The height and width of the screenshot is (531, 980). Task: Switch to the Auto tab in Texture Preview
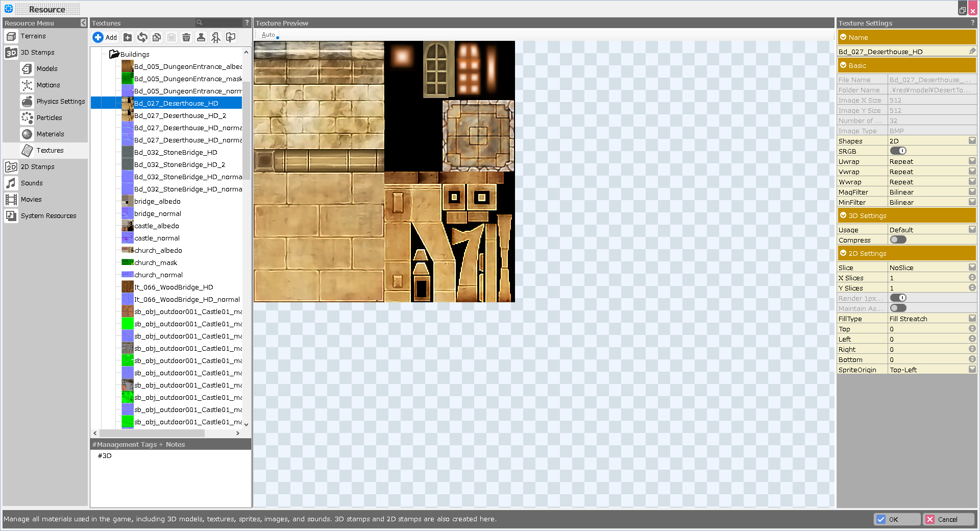click(x=267, y=35)
